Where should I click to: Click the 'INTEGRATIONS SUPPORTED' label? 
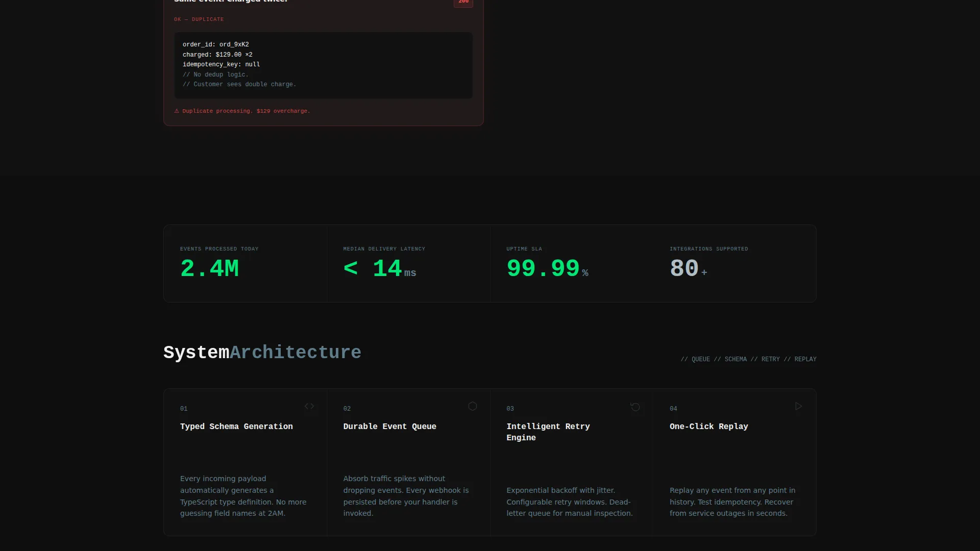[x=709, y=249]
